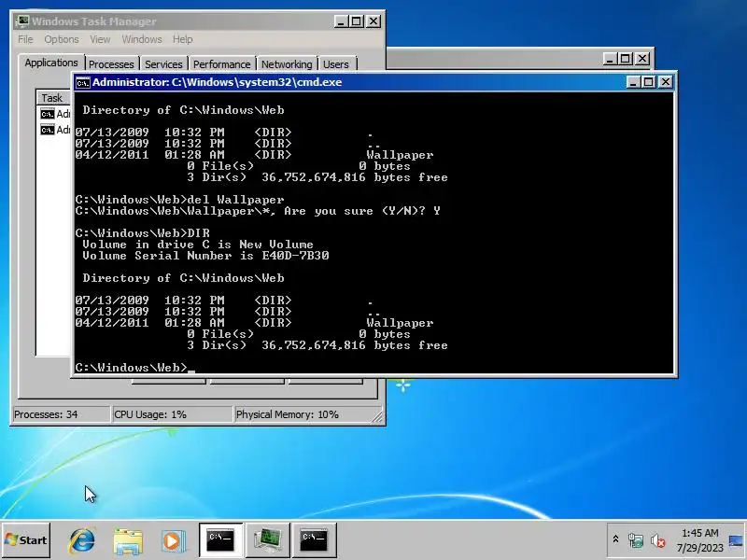Image resolution: width=747 pixels, height=560 pixels.
Task: Click the current C:\Windows\Web> prompt
Action: coord(131,368)
